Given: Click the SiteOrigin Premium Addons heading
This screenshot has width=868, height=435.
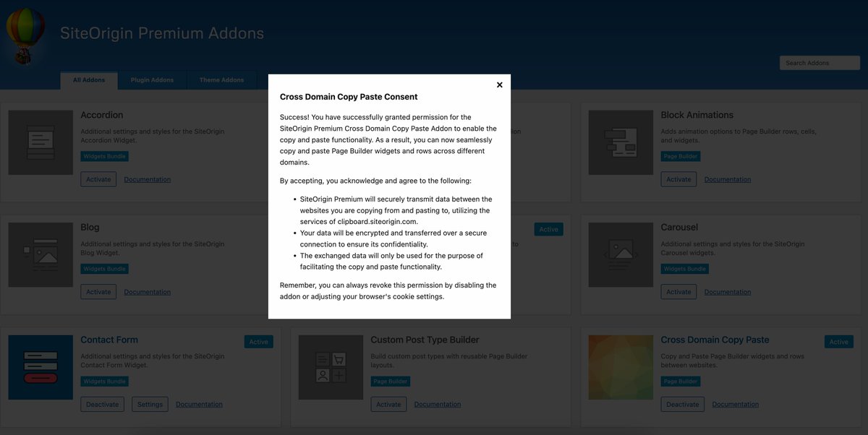Looking at the screenshot, I should coord(162,33).
